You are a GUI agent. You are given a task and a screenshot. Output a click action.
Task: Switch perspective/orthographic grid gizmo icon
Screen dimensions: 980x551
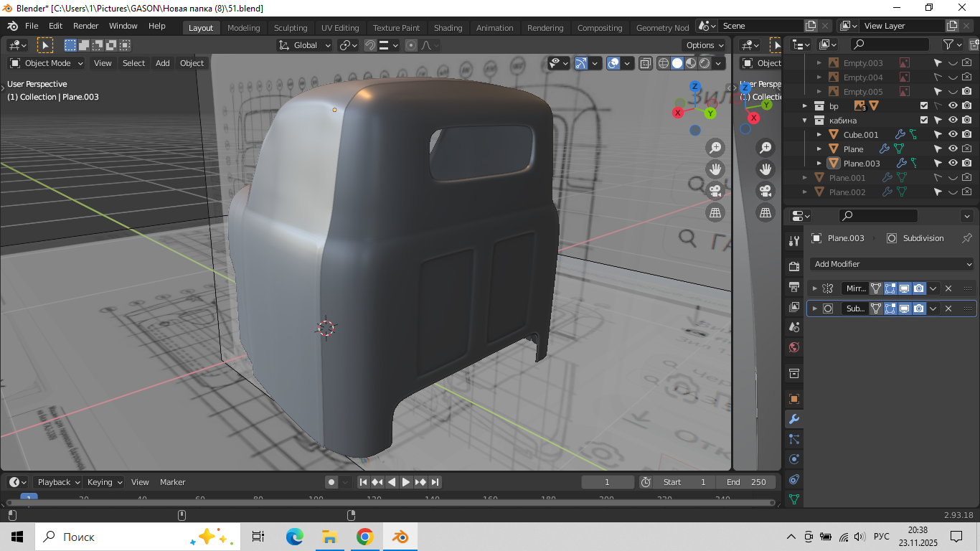(715, 212)
